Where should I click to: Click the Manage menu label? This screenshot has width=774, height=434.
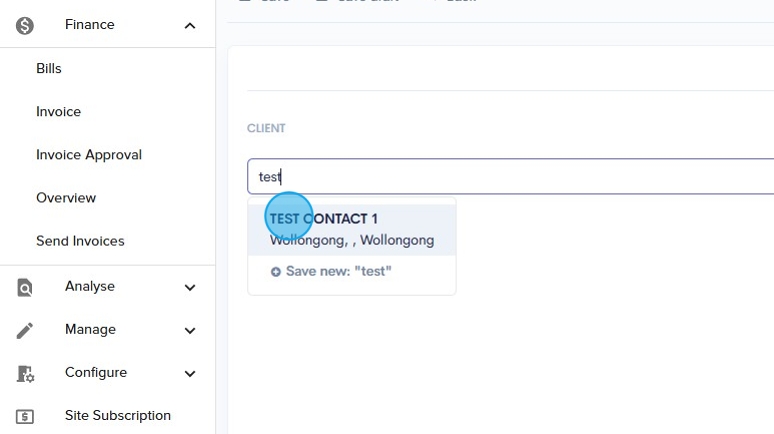tap(90, 330)
